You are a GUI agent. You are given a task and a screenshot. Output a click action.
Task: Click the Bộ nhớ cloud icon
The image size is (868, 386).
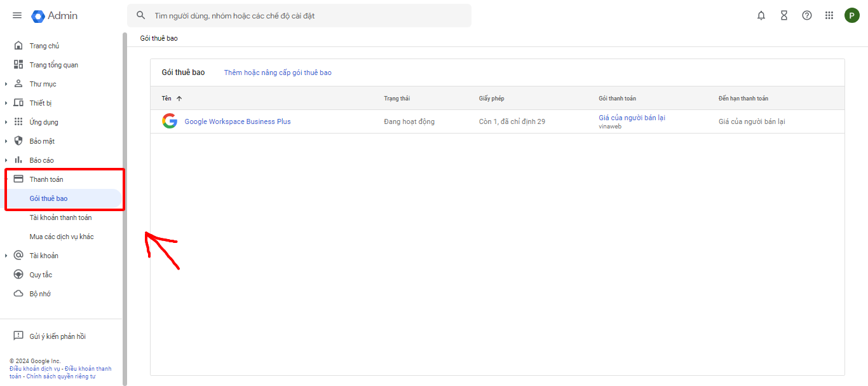(18, 294)
